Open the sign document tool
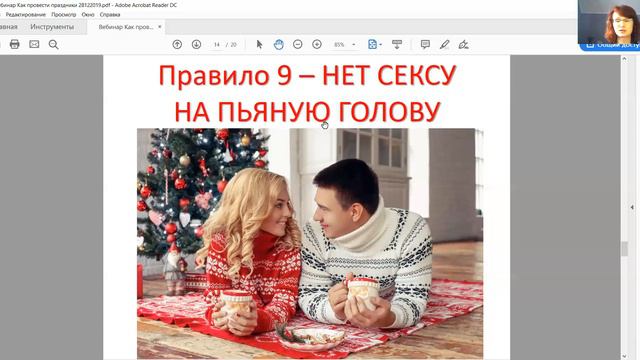The height and width of the screenshot is (360, 640). tap(464, 44)
